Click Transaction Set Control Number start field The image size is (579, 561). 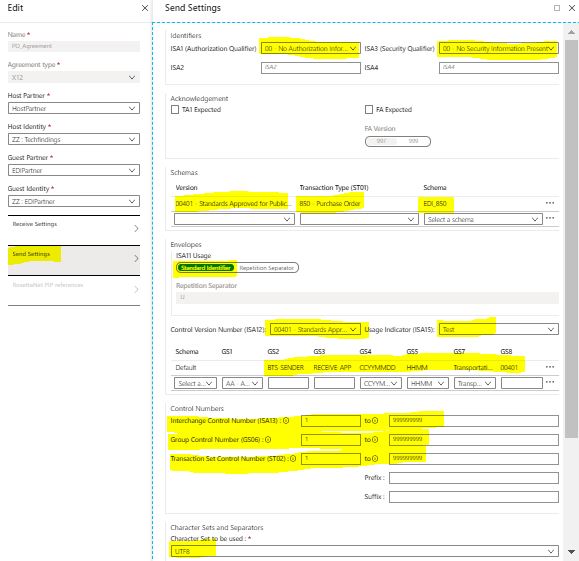coord(330,459)
